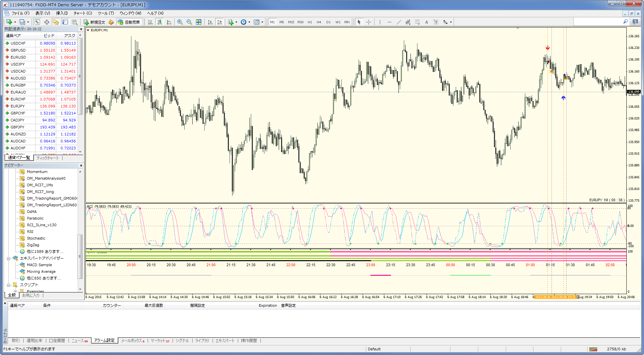This screenshot has height=355, width=644.
Task: Switch to bar chart display
Action: coord(150,22)
